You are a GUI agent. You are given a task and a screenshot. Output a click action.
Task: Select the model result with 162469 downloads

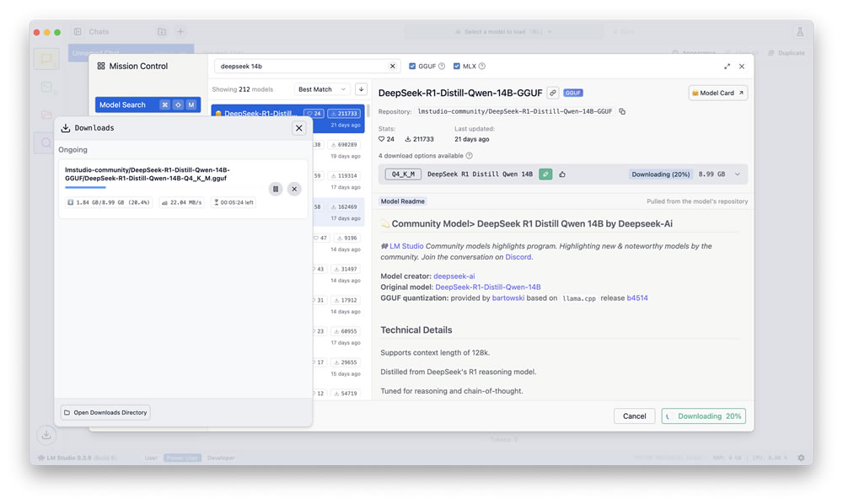pos(339,212)
